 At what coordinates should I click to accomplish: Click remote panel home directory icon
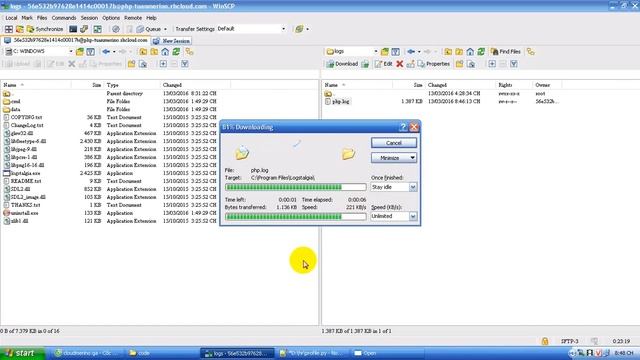(470, 52)
